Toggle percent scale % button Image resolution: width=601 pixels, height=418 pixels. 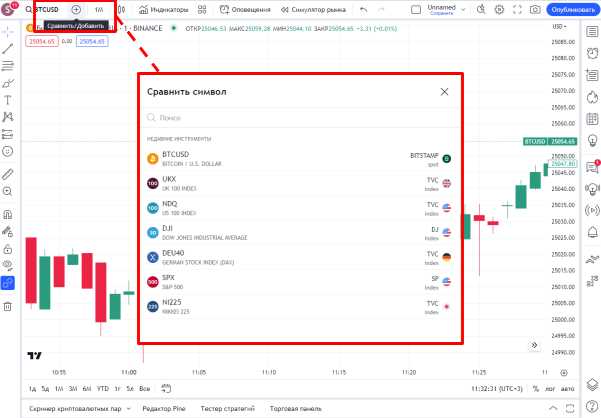pos(535,388)
